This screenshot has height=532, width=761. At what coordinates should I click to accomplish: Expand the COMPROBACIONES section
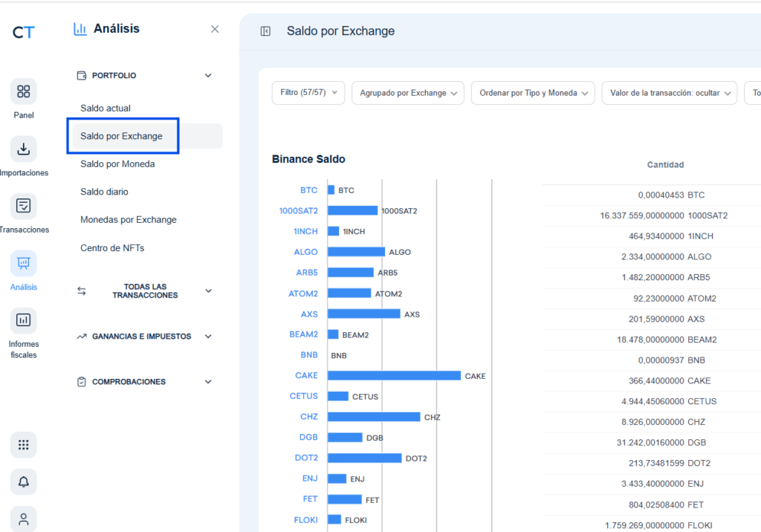pyautogui.click(x=208, y=381)
